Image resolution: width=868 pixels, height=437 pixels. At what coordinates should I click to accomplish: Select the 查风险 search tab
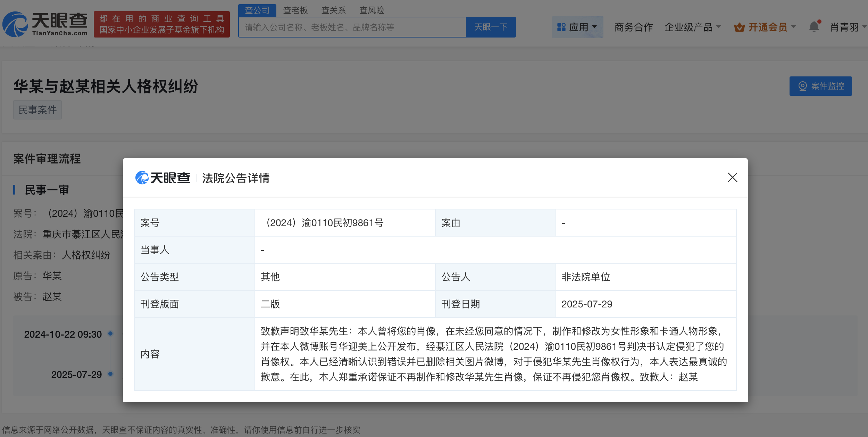click(372, 10)
